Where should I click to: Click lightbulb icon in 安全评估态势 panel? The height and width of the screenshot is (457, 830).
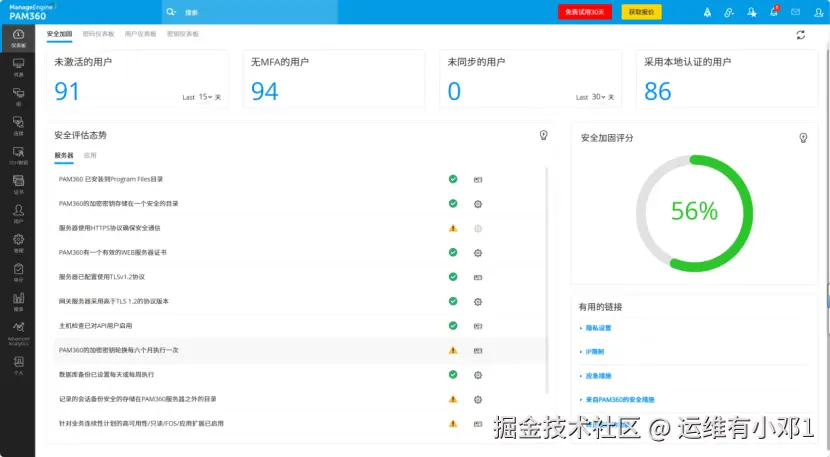[543, 135]
